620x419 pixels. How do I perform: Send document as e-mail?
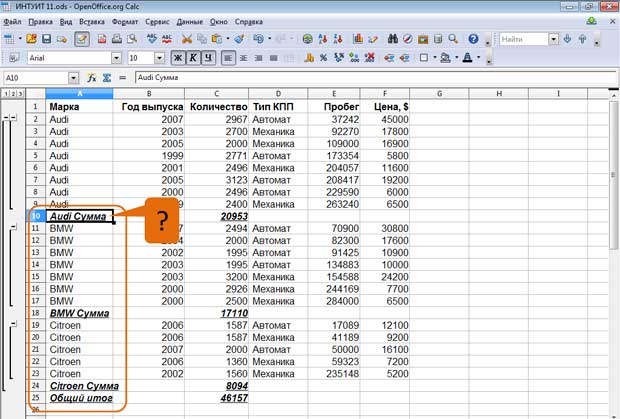(x=61, y=39)
